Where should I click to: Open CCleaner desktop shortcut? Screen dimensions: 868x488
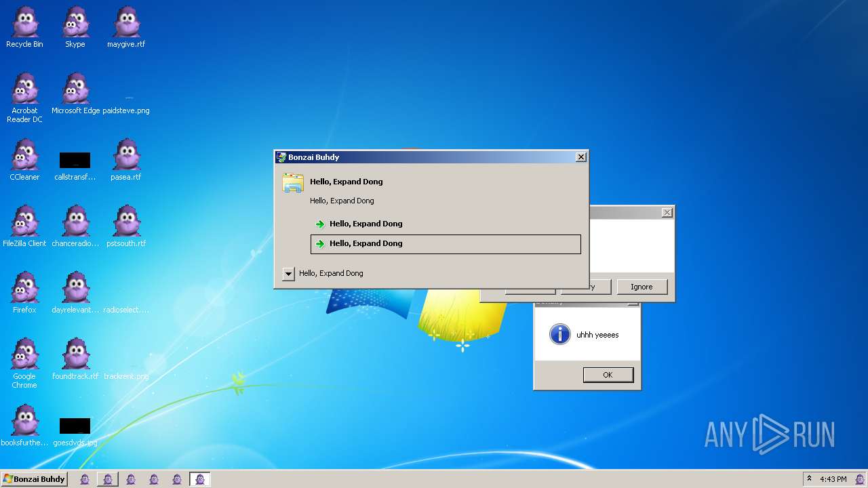(24, 161)
